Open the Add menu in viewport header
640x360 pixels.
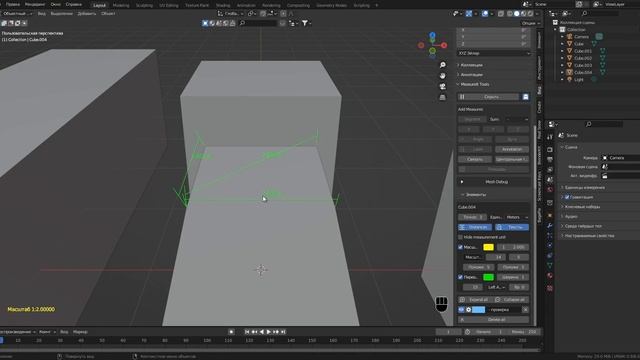click(87, 13)
